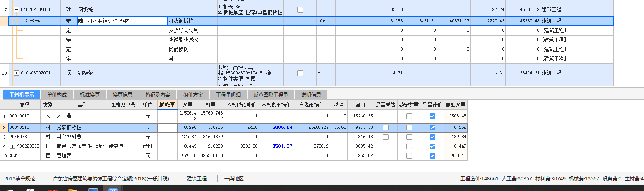Expand the 010606002001 钢檩条 item row
The image size is (644, 191).
17,73
